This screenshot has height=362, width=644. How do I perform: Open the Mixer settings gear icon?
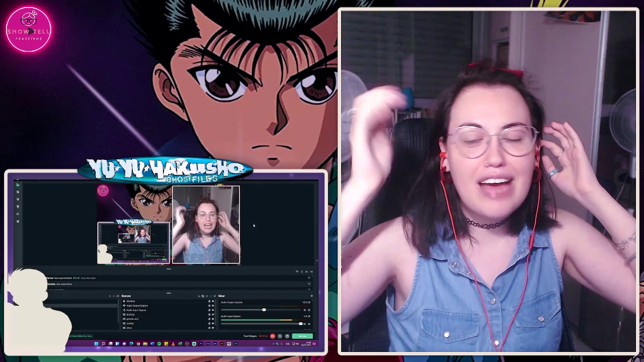[x=311, y=296]
